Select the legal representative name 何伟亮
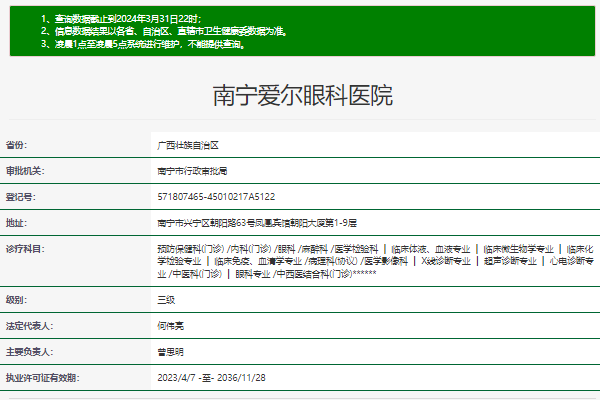Screen dimensions: 600x400 pyautogui.click(x=170, y=326)
